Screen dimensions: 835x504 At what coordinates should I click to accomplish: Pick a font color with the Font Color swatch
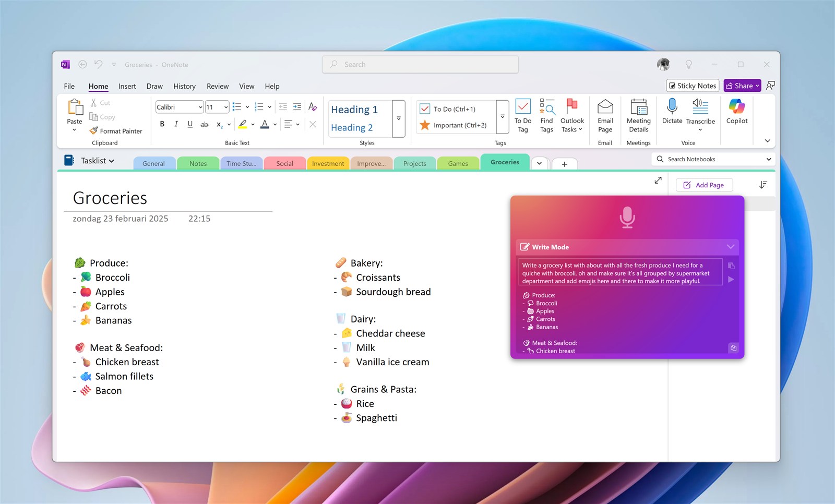(x=265, y=124)
